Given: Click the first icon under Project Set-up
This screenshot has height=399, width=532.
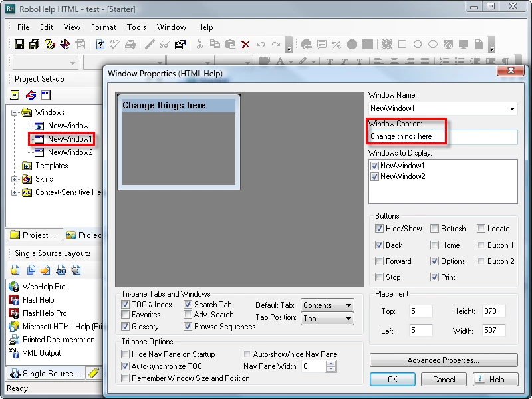Looking at the screenshot, I should tap(15, 95).
